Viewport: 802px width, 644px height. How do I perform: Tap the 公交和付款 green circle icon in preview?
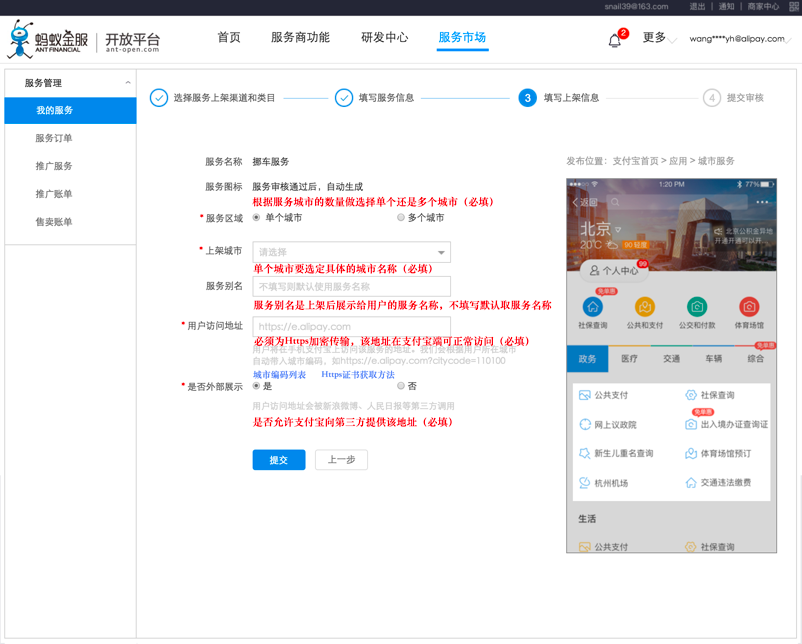697,307
